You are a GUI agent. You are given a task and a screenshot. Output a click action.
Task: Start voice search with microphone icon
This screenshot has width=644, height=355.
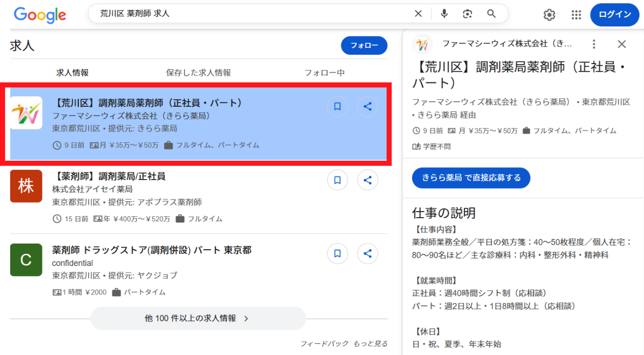click(x=444, y=14)
